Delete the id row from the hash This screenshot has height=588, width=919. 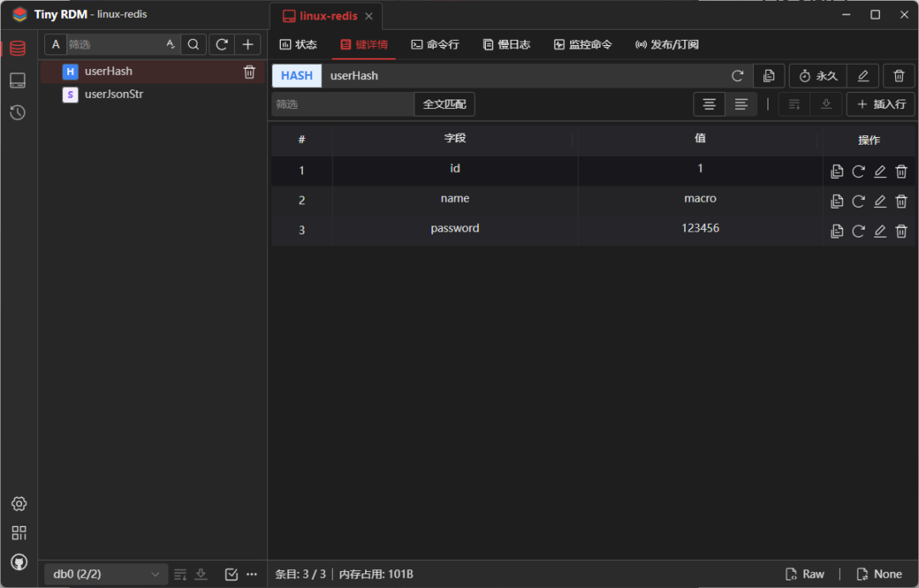(901, 171)
